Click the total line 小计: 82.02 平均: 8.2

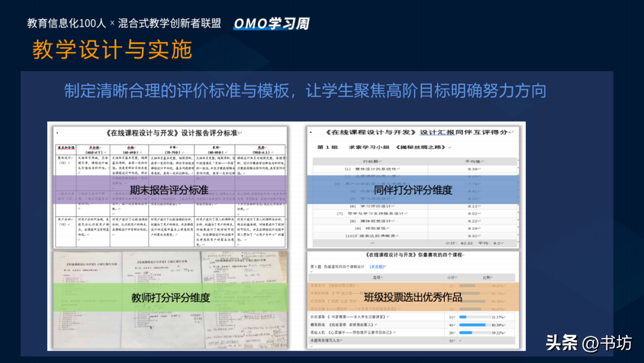[475, 243]
